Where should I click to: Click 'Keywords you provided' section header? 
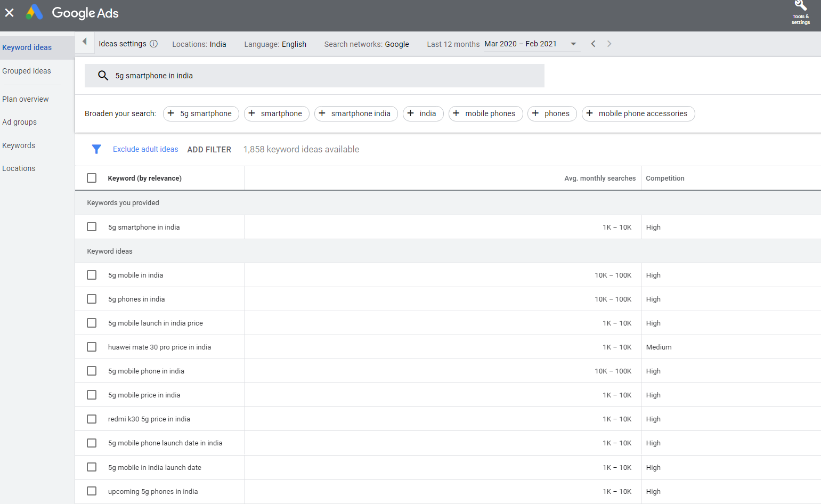tap(123, 202)
